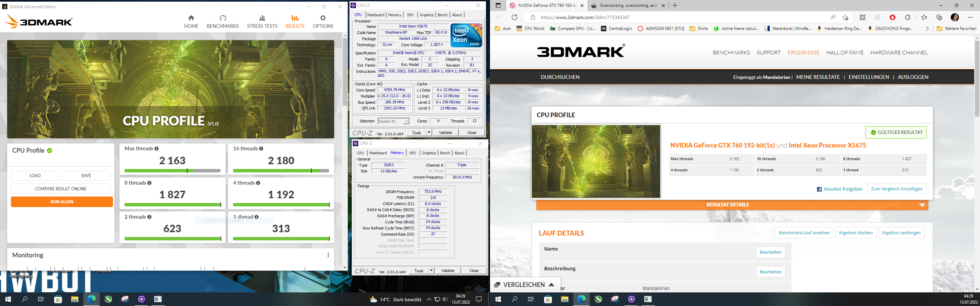Click the Edge profile avatar
This screenshot has height=306, width=980.
[954, 17]
